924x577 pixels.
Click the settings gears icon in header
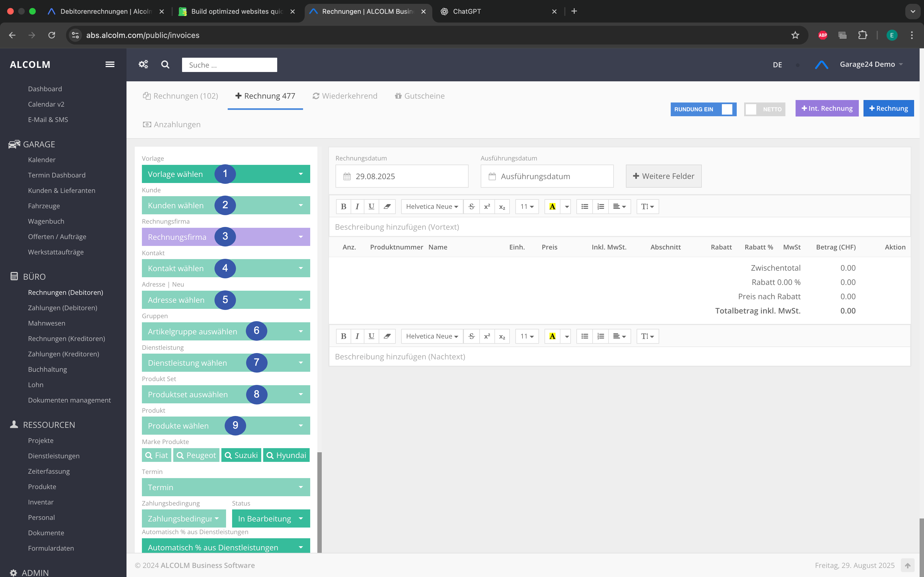143,65
